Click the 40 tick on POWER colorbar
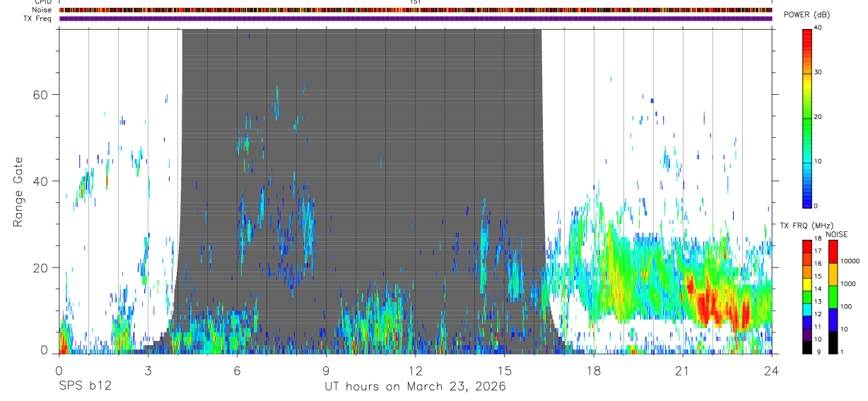The image size is (868, 401). coord(819,28)
